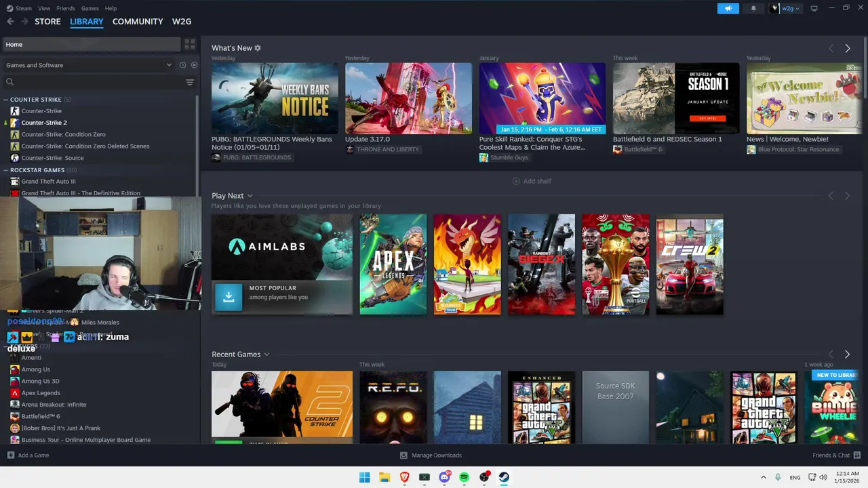Image resolution: width=868 pixels, height=488 pixels.
Task: Switch to the STORE tab
Action: point(47,22)
